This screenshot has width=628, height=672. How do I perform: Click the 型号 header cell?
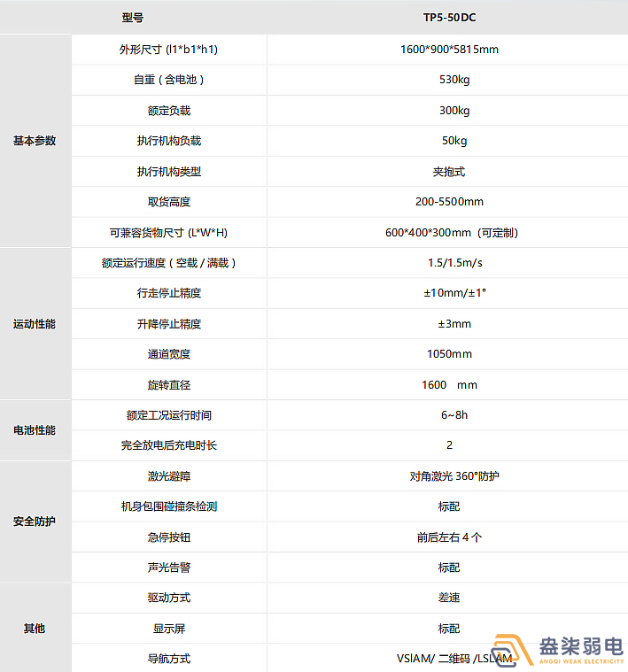click(x=133, y=18)
